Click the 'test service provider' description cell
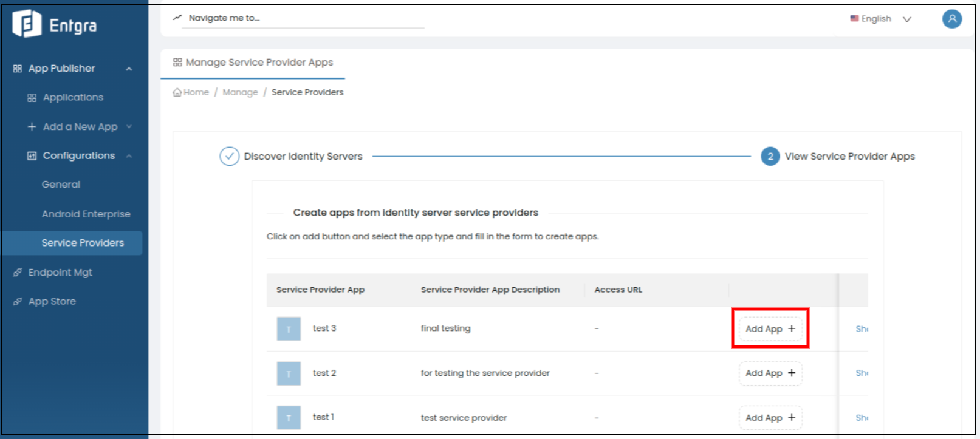The image size is (980, 439). [464, 418]
